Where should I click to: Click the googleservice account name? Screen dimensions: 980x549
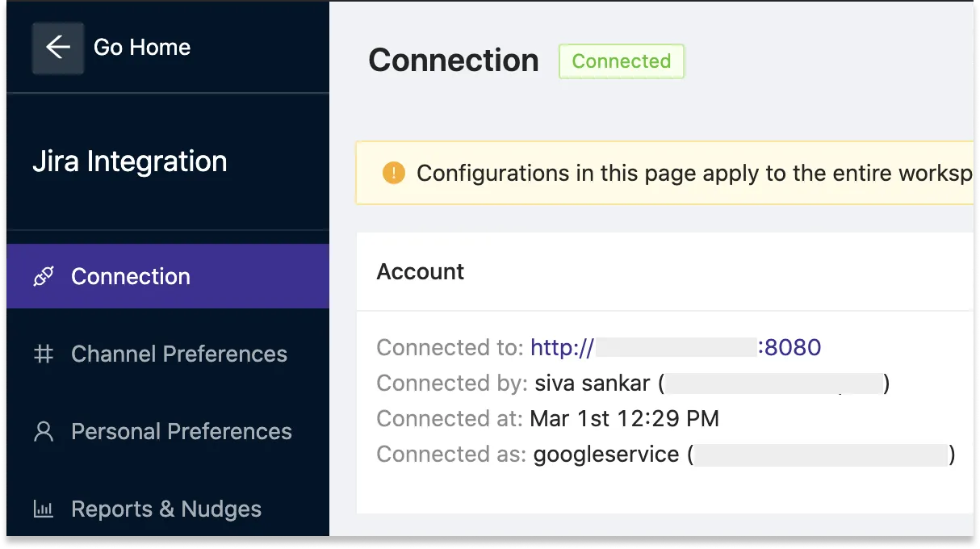tap(605, 455)
